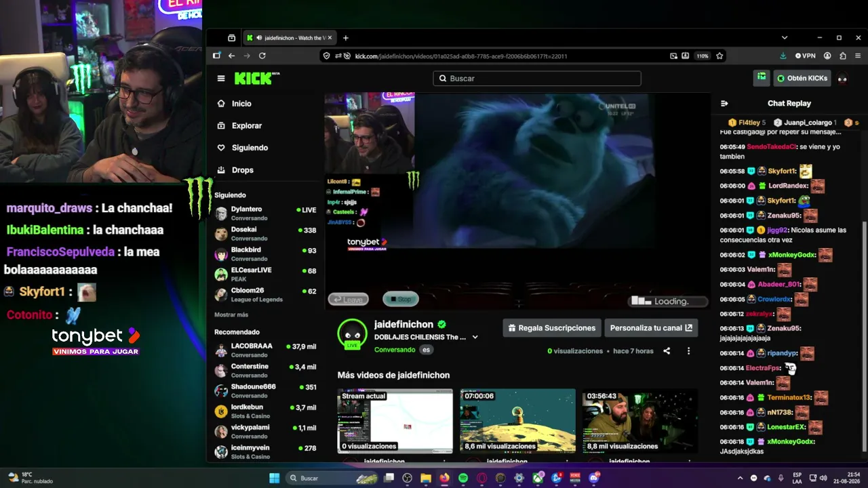Click the Leave button on the video

tap(349, 299)
